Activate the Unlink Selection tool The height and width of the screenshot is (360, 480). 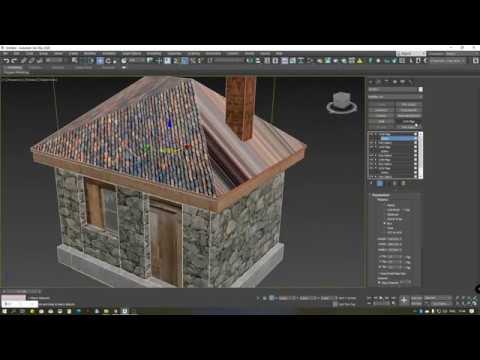click(31, 61)
